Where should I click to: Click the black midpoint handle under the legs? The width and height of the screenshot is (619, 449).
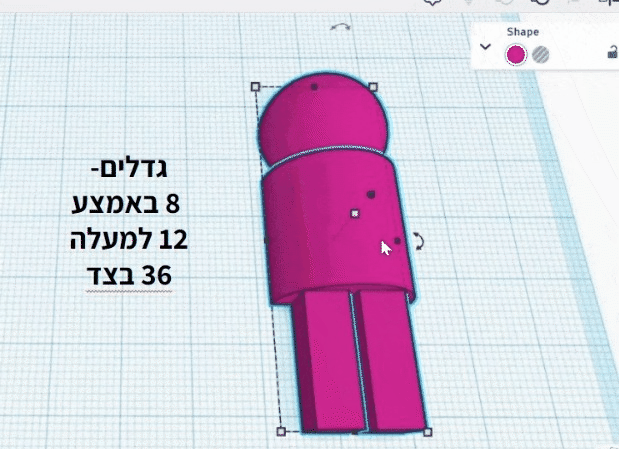[x=355, y=433]
